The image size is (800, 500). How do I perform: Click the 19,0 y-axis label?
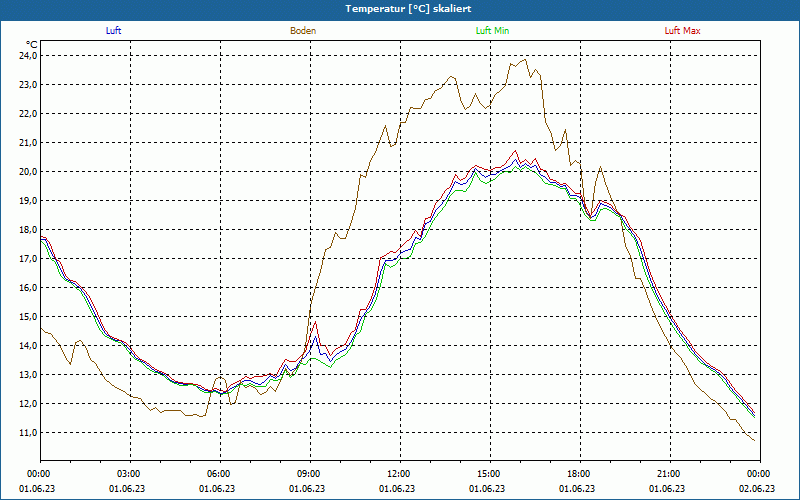29,201
